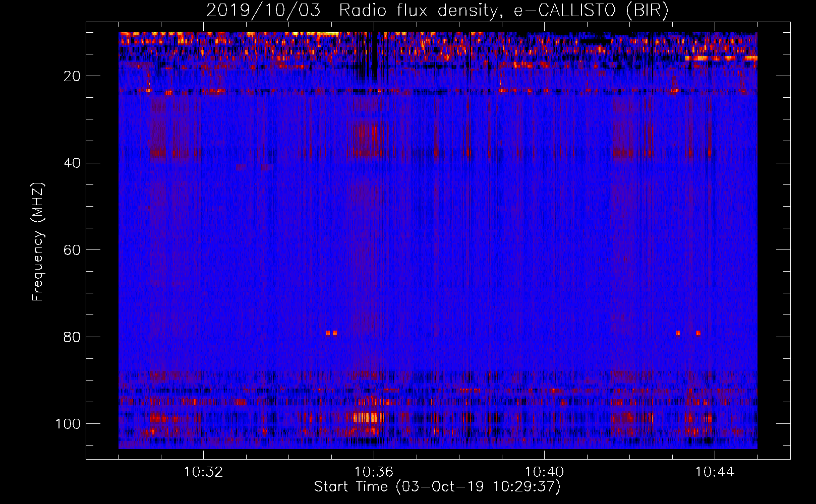Viewport: 816px width, 504px height.
Task: Select the e-CALLISTO (BIR) station label
Action: 591,11
